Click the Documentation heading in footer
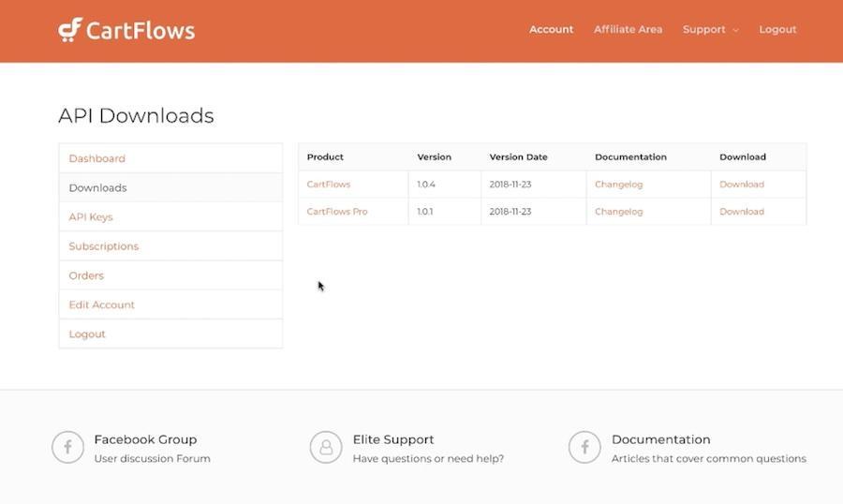The width and height of the screenshot is (843, 504). click(x=660, y=439)
